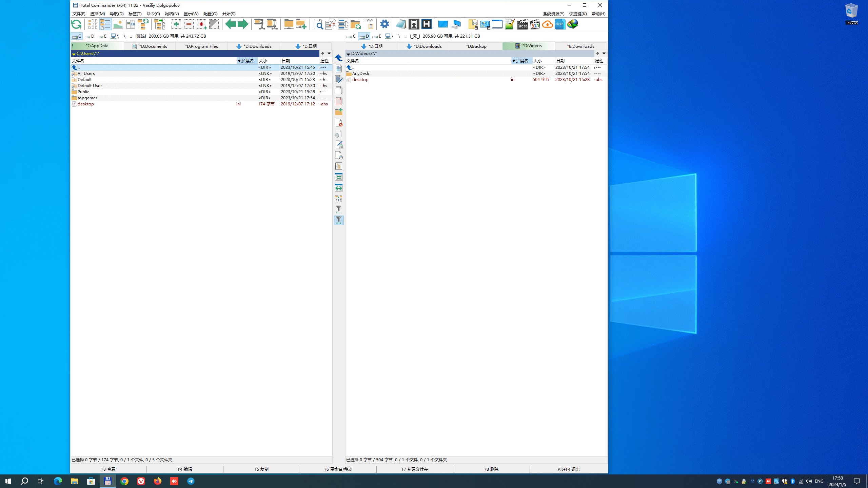Select drive E in right panel
Viewport: 868px width, 488px height.
(x=377, y=36)
